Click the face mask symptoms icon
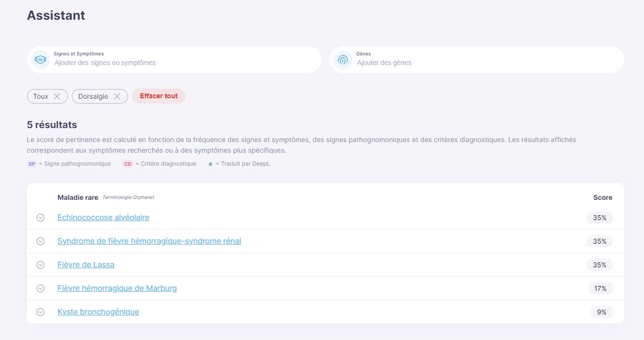 point(40,60)
